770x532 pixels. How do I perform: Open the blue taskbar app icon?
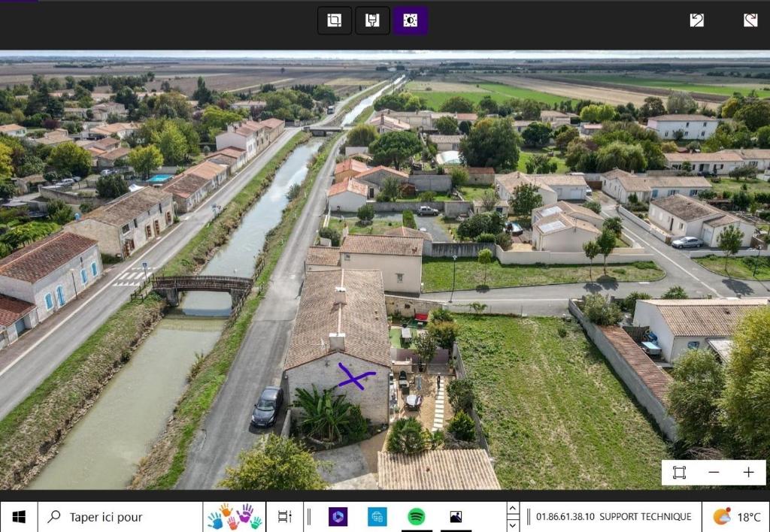[377, 517]
